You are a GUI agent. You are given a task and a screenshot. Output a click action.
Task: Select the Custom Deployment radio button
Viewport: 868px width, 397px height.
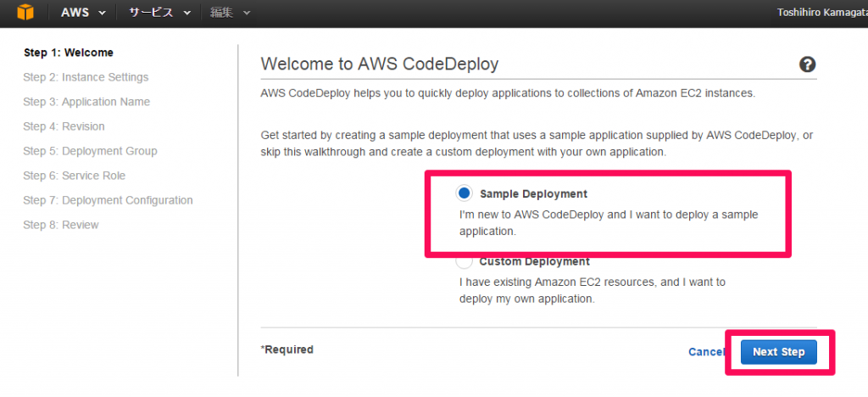464,262
